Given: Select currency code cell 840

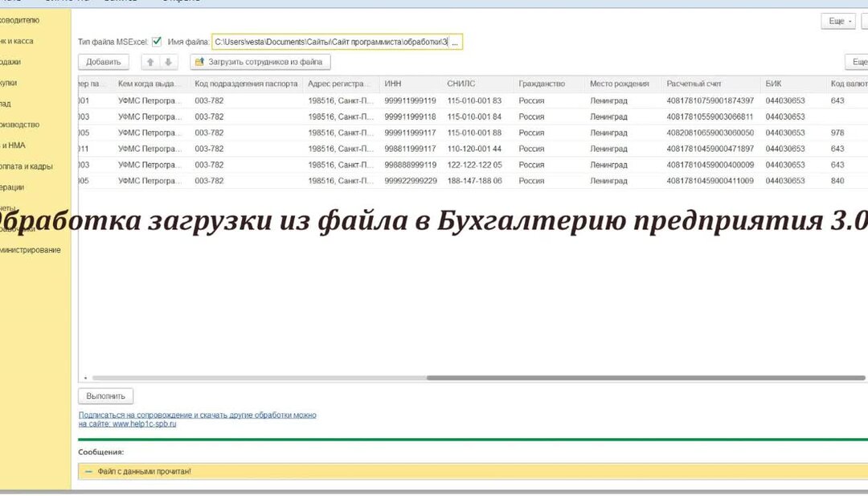Looking at the screenshot, I should (847, 181).
